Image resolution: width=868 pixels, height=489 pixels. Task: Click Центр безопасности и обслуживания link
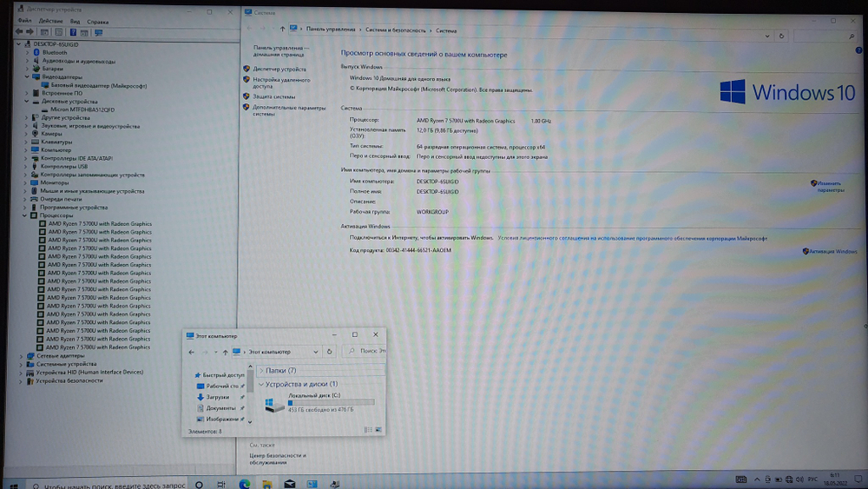point(278,459)
